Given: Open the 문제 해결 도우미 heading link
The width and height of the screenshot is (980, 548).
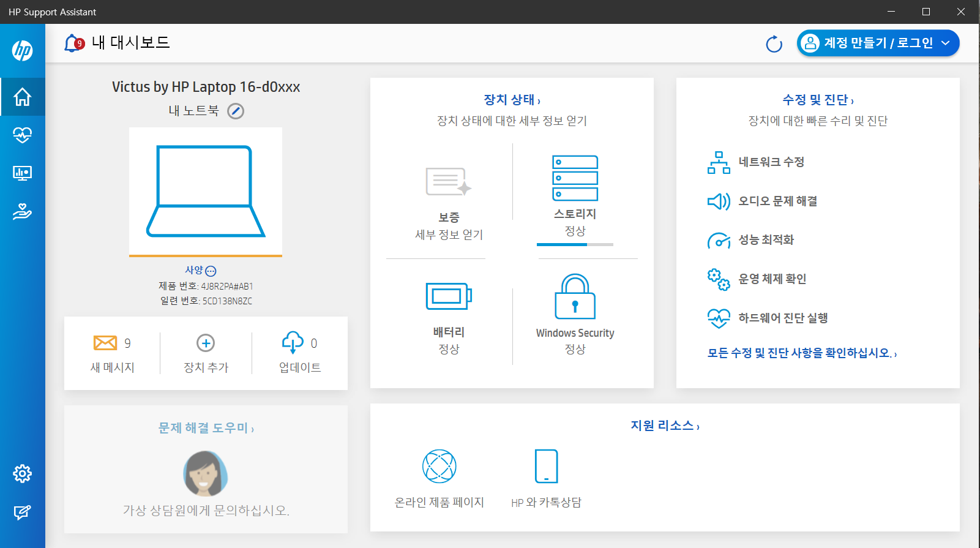Looking at the screenshot, I should coord(206,428).
